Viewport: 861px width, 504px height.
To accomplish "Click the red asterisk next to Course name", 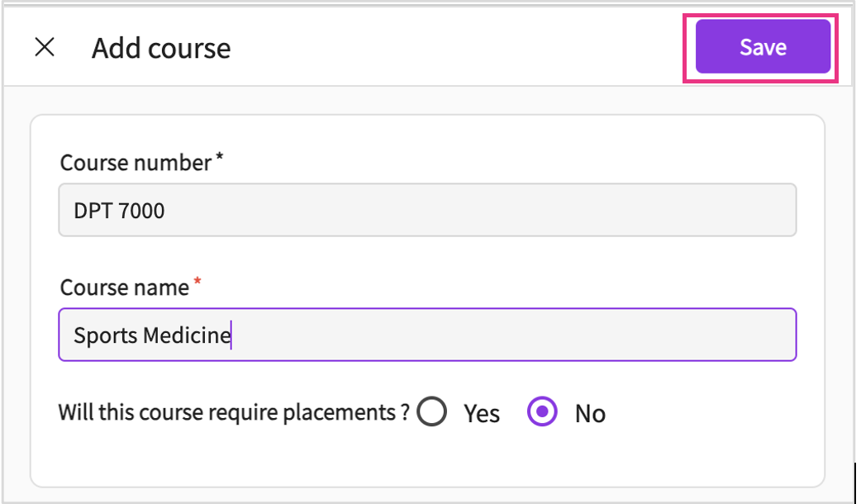I will [197, 284].
